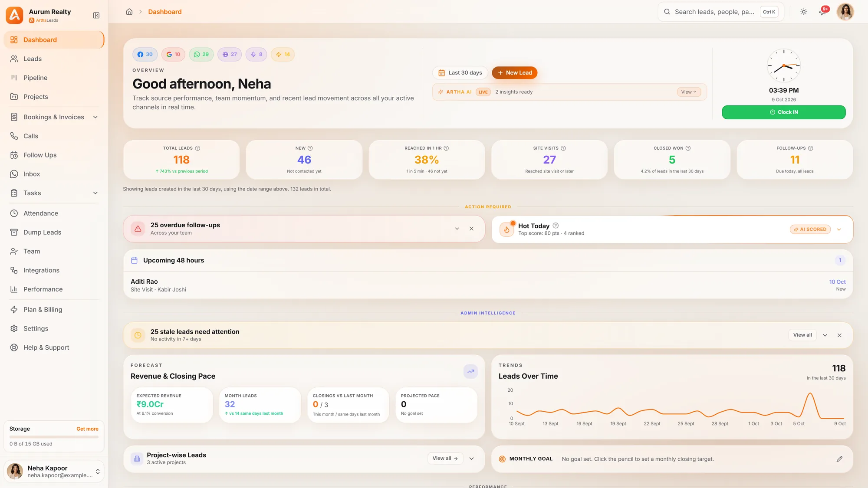Go to Follow Ups page
The image size is (868, 488).
pyautogui.click(x=54, y=155)
